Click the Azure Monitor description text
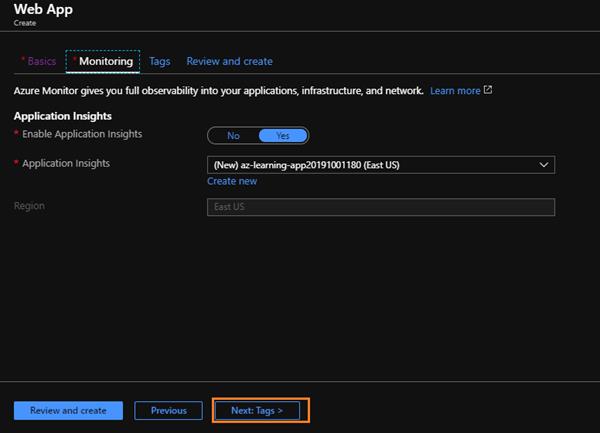 (218, 90)
